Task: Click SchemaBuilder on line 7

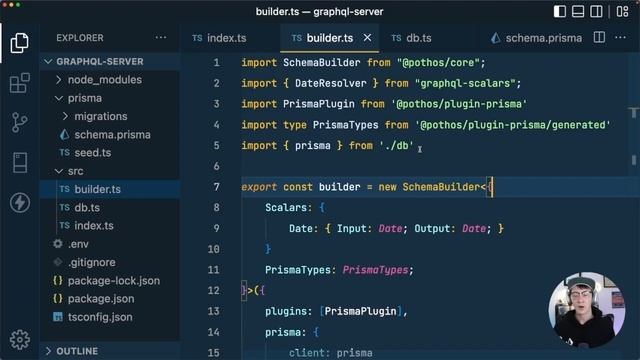Action: pyautogui.click(x=442, y=187)
